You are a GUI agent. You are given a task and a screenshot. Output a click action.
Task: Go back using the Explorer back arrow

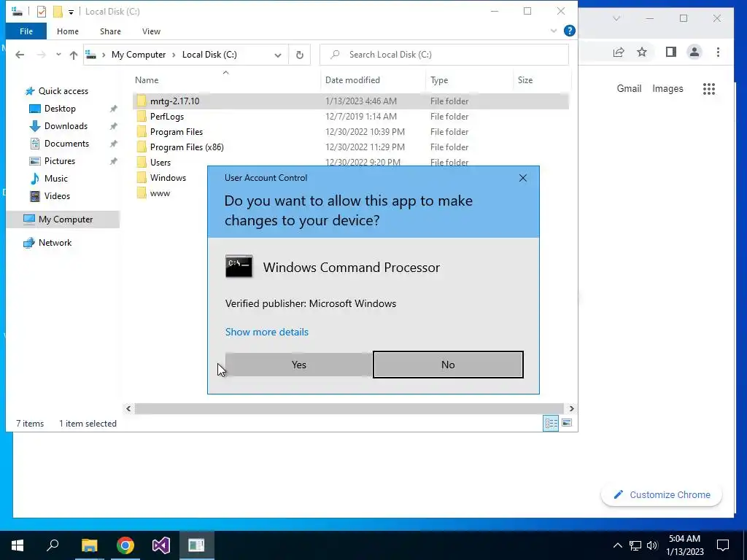point(20,55)
